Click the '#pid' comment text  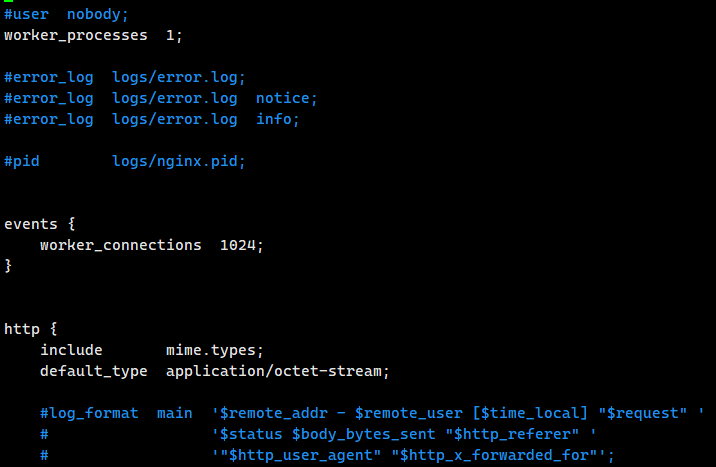22,162
